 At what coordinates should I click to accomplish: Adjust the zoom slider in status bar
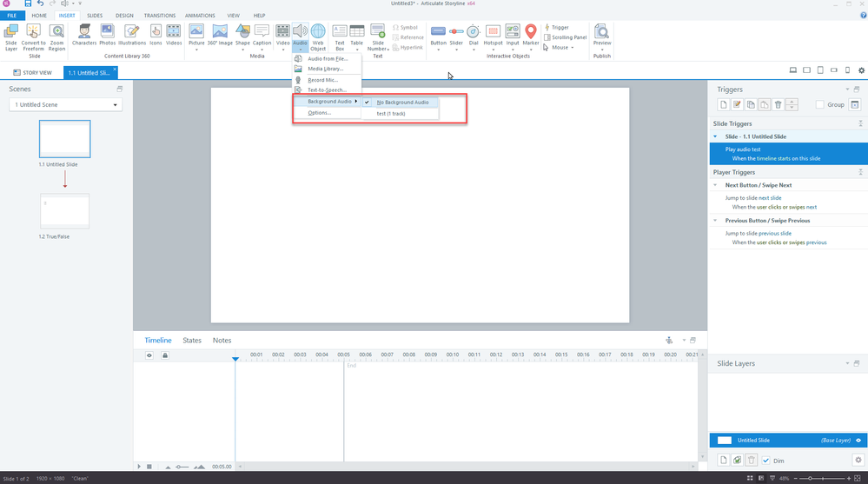point(811,478)
